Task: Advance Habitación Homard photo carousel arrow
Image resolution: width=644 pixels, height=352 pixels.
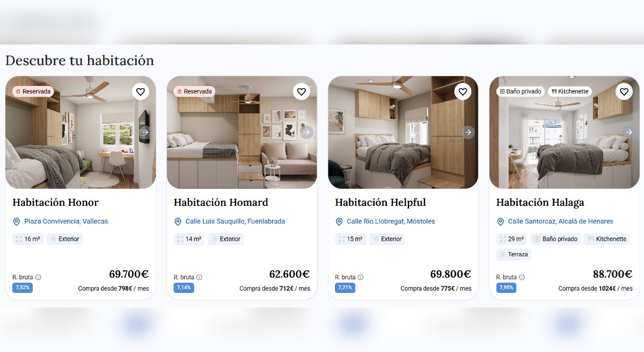Action: [x=306, y=132]
